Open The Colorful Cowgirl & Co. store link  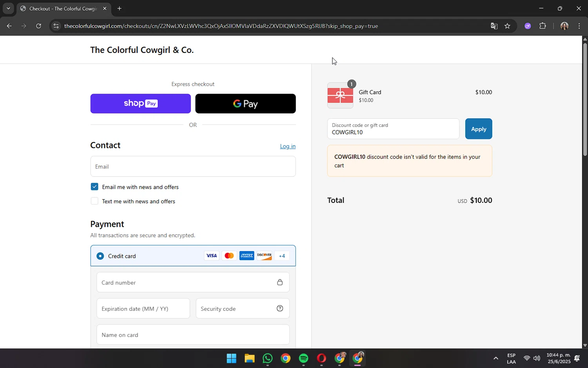coord(142,50)
